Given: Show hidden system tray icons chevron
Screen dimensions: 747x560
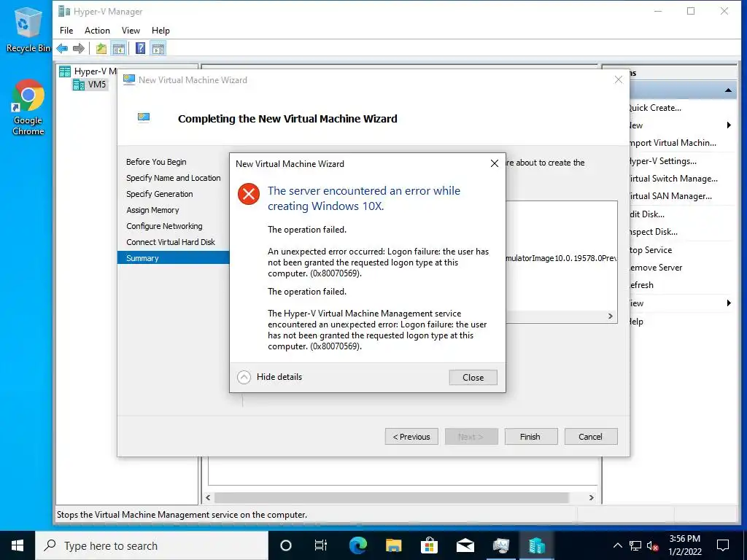Looking at the screenshot, I should pyautogui.click(x=617, y=545).
